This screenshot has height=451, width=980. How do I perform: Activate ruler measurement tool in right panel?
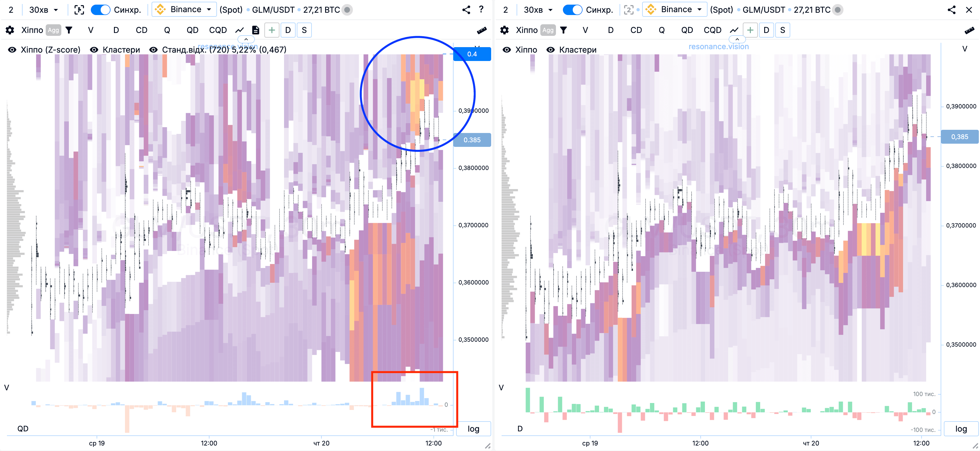(x=969, y=30)
